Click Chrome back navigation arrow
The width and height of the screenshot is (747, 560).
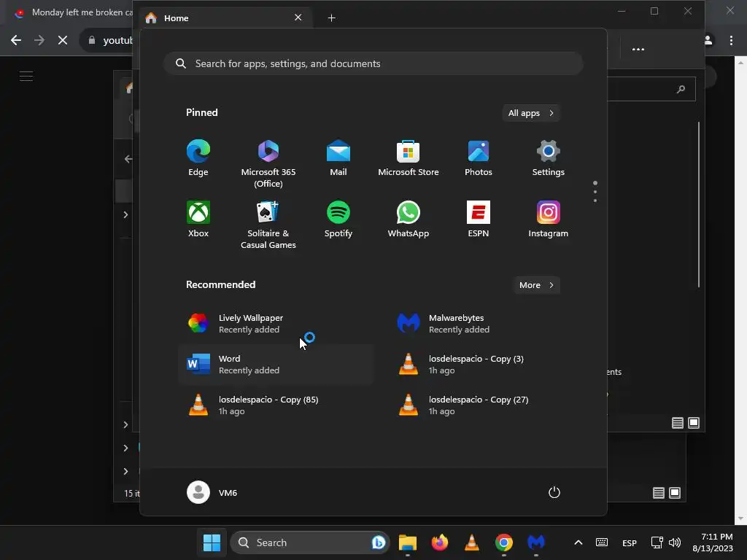pyautogui.click(x=16, y=40)
